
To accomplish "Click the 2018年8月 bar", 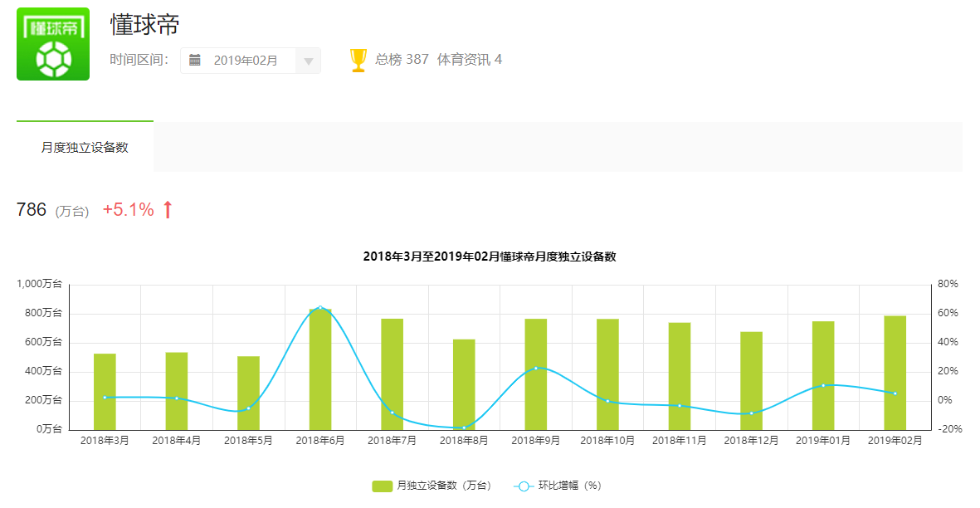I will (x=464, y=384).
